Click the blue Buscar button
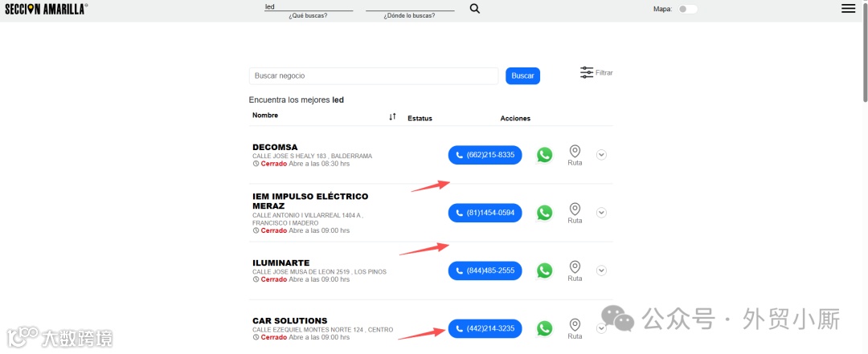Image resolution: width=868 pixels, height=354 pixels. click(522, 75)
